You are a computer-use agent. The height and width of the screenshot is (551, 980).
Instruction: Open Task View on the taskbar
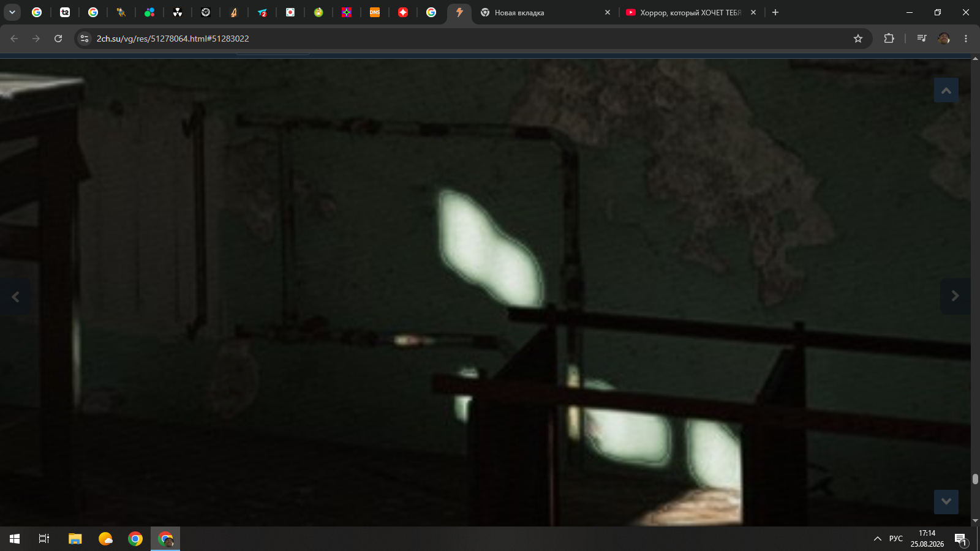44,539
